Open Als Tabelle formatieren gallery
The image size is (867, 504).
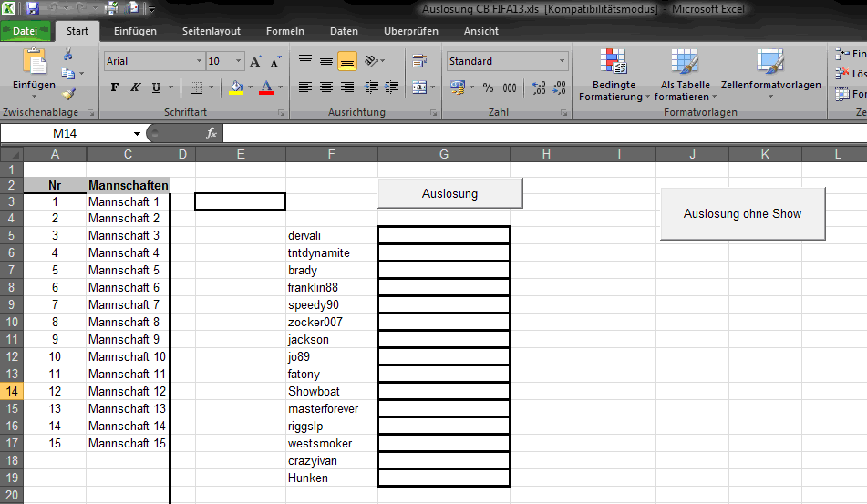pos(685,75)
